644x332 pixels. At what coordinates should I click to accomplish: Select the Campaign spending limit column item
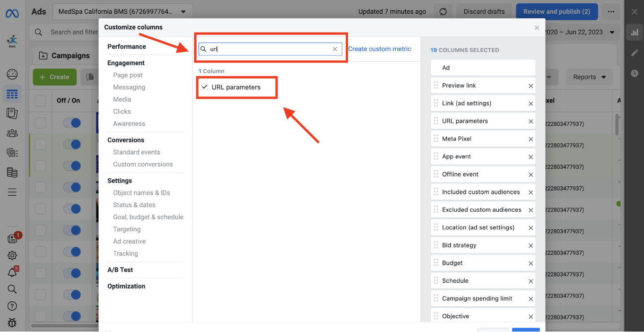click(x=483, y=298)
